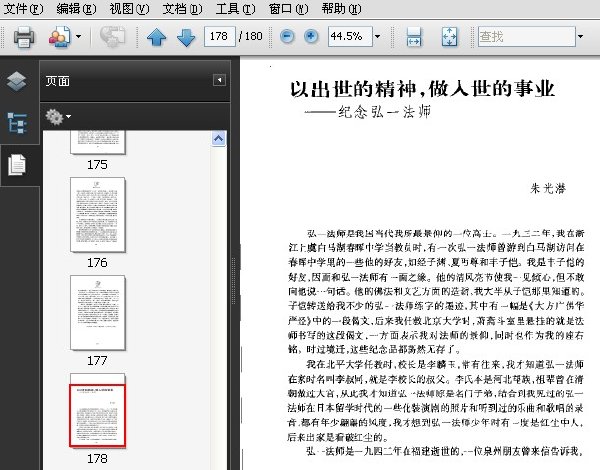Click the document title 以出世的精神,做入世的事业

pos(422,89)
